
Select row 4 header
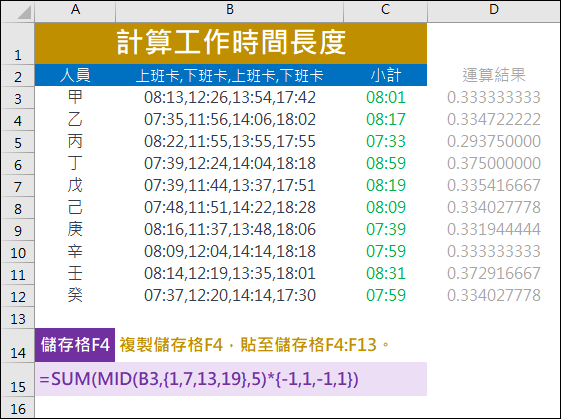(x=18, y=120)
